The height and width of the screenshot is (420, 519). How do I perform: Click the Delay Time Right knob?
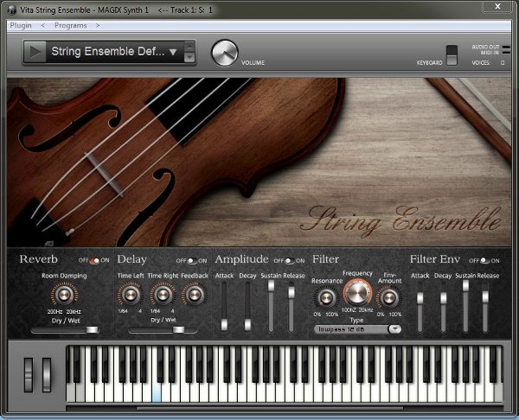click(x=163, y=294)
